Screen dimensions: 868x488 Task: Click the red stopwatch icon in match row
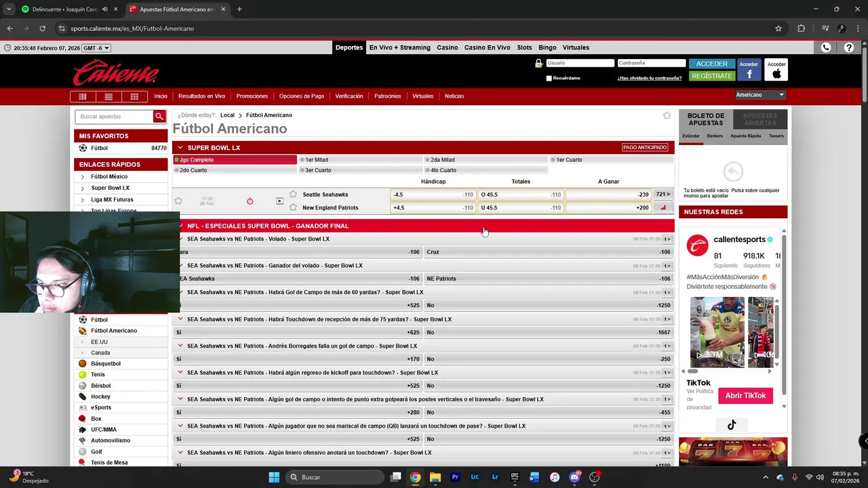[x=250, y=201]
